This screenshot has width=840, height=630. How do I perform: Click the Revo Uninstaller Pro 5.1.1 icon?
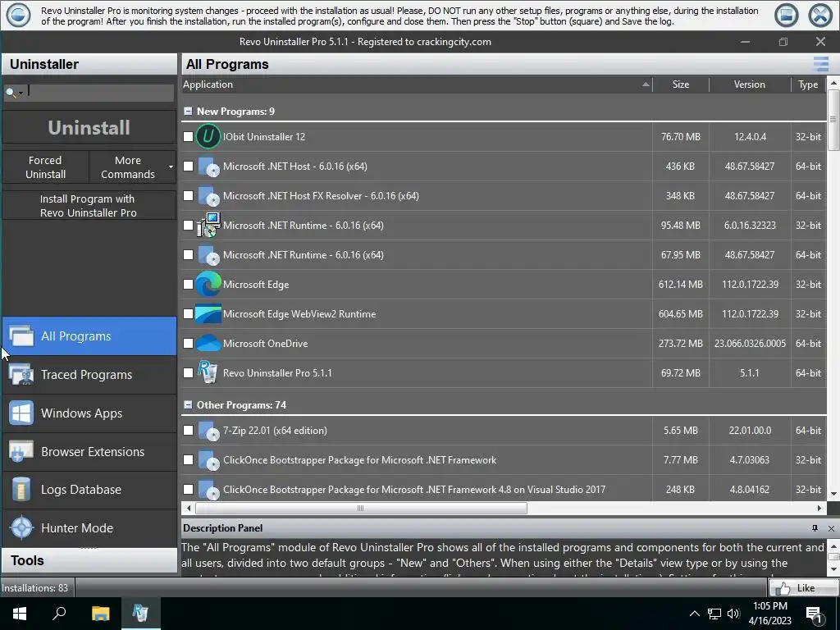pos(208,372)
